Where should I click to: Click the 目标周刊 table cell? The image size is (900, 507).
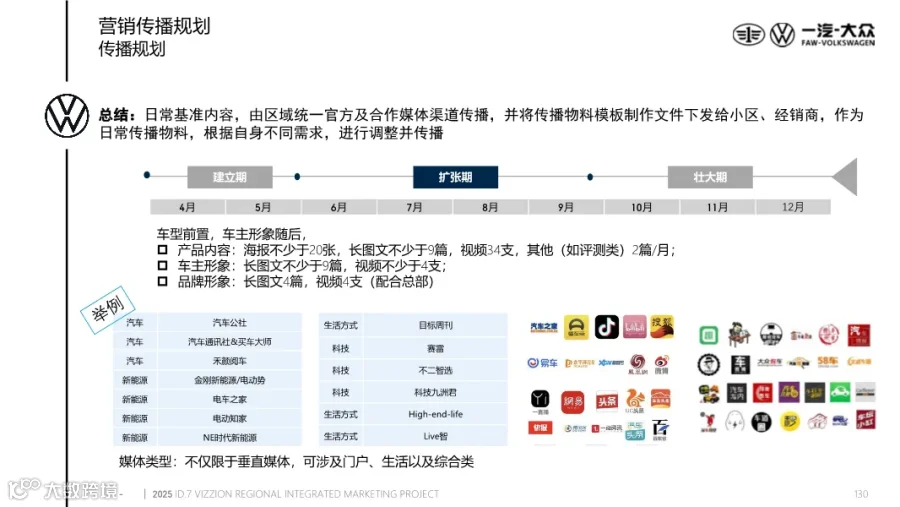click(436, 325)
